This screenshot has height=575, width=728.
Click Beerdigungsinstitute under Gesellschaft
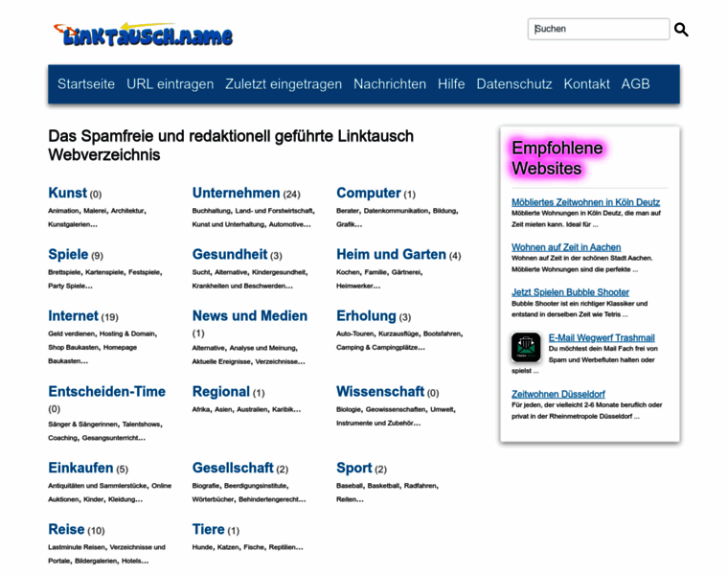click(256, 485)
